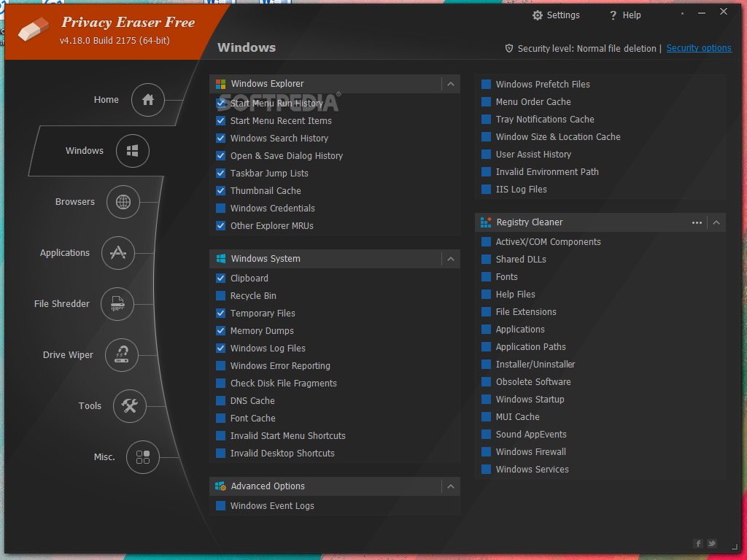Collapse the Windows Explorer group
Image resolution: width=747 pixels, height=560 pixels.
click(451, 85)
